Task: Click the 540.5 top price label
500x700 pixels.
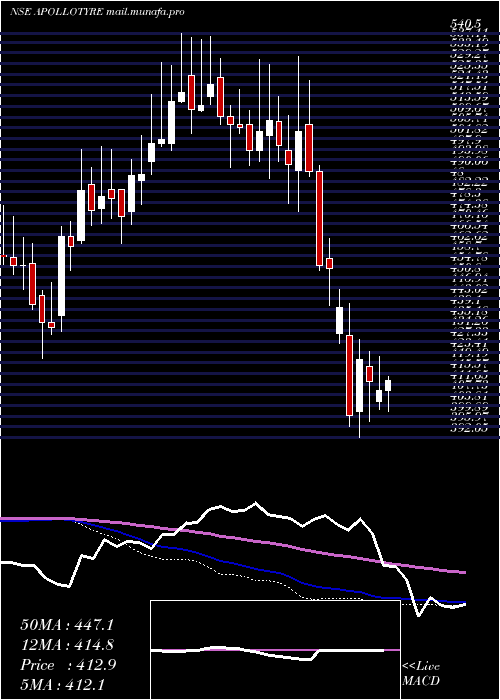Action: (465, 25)
